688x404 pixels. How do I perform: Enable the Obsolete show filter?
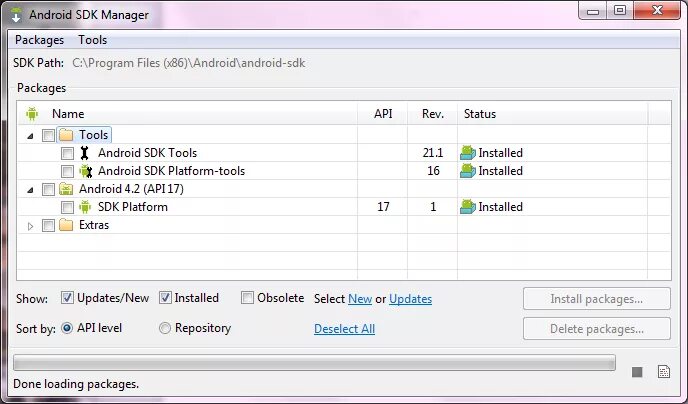[x=247, y=298]
